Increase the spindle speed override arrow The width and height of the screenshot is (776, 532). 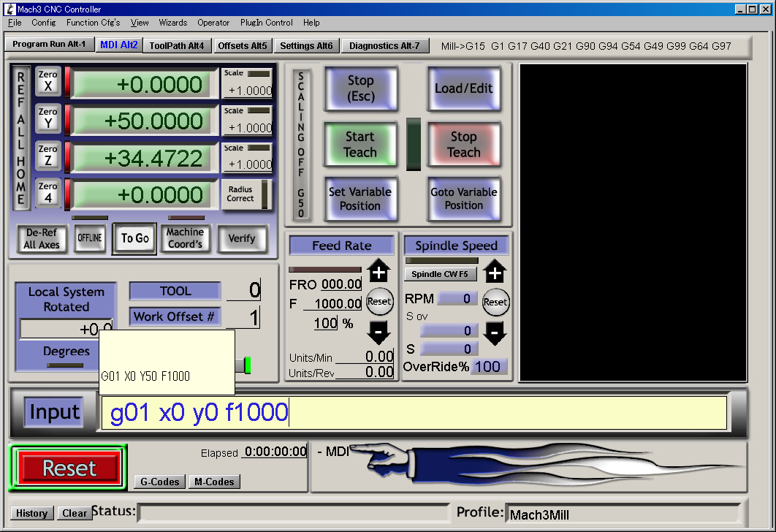point(495,273)
